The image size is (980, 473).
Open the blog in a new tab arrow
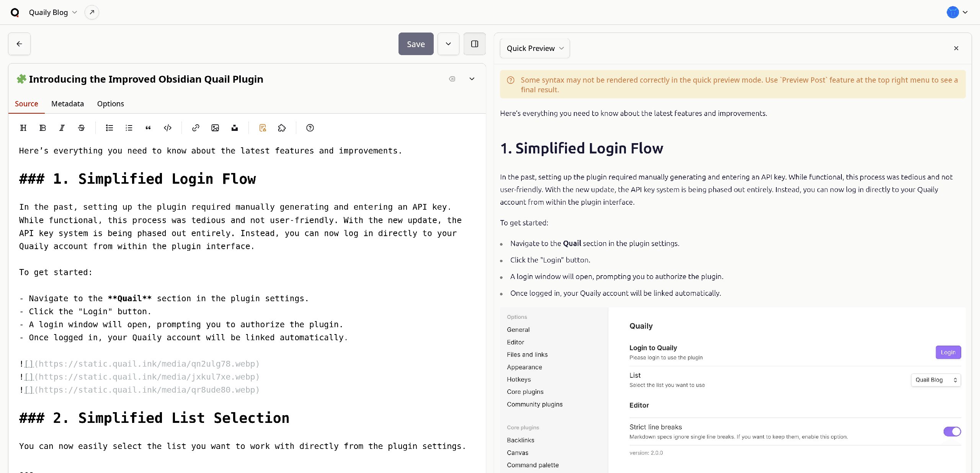(92, 12)
